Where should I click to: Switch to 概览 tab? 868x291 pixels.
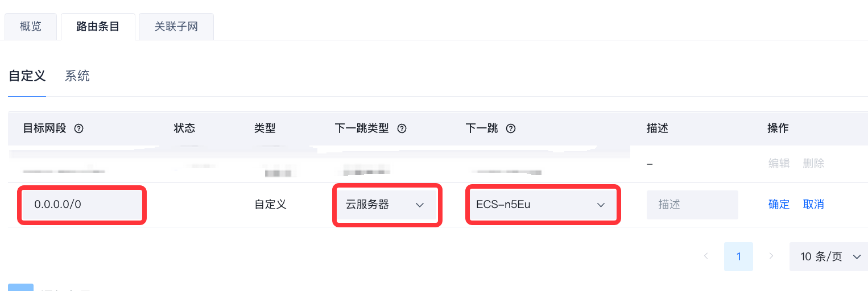pyautogui.click(x=31, y=27)
